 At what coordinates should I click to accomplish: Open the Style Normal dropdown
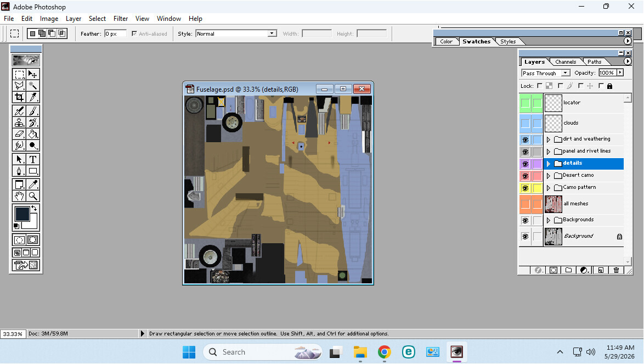point(272,33)
